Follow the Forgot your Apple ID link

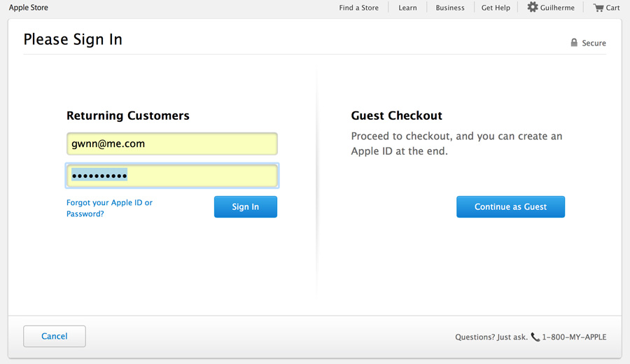click(x=109, y=208)
